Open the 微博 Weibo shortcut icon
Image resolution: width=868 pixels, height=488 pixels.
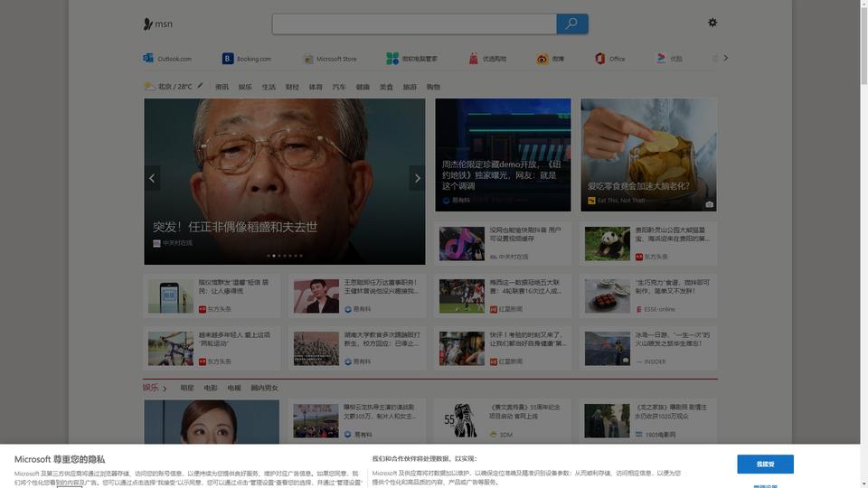coord(542,59)
